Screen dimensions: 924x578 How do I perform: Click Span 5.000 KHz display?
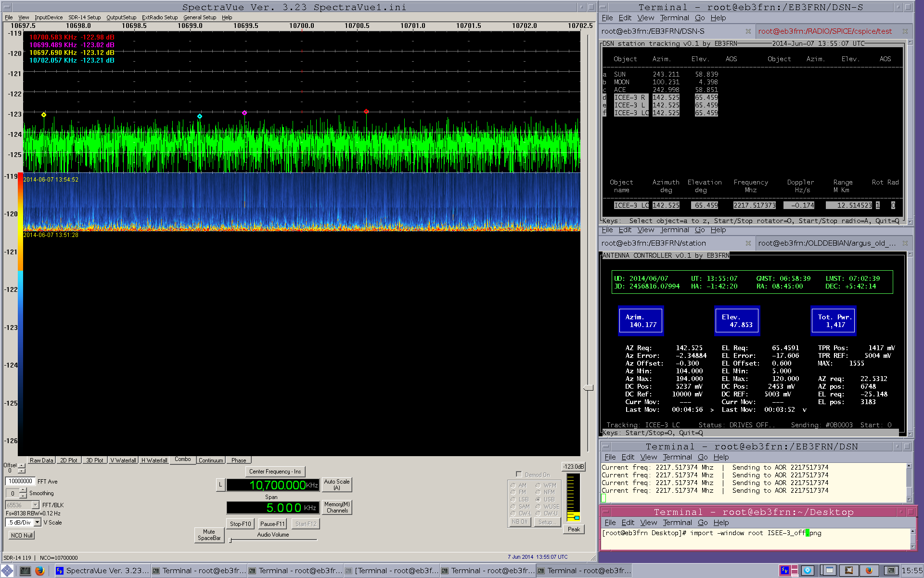coord(273,508)
